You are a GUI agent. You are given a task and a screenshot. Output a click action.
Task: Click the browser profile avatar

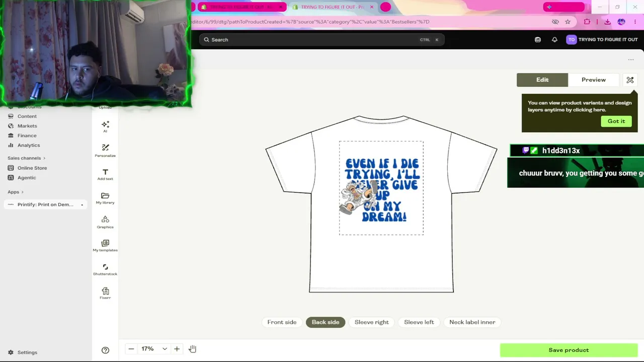pos(621,22)
